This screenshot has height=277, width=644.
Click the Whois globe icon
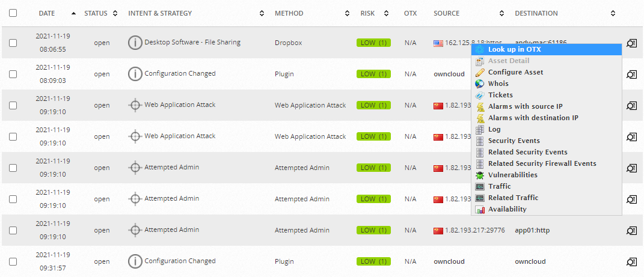point(480,84)
